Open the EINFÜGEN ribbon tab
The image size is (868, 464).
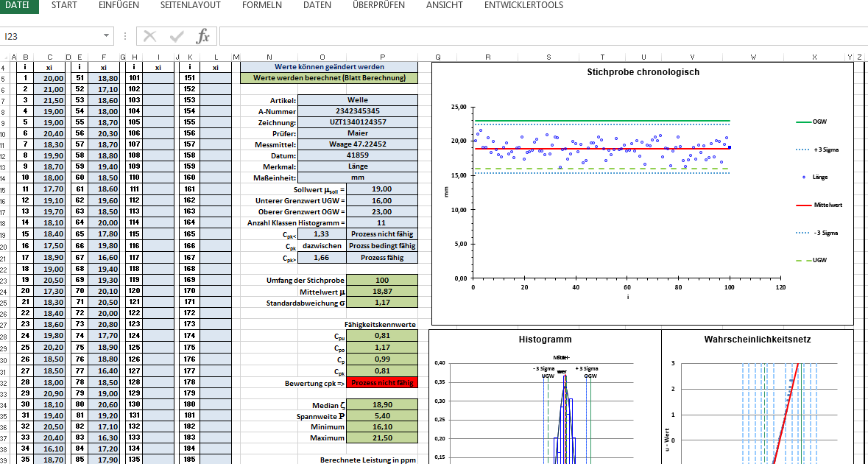coord(119,6)
